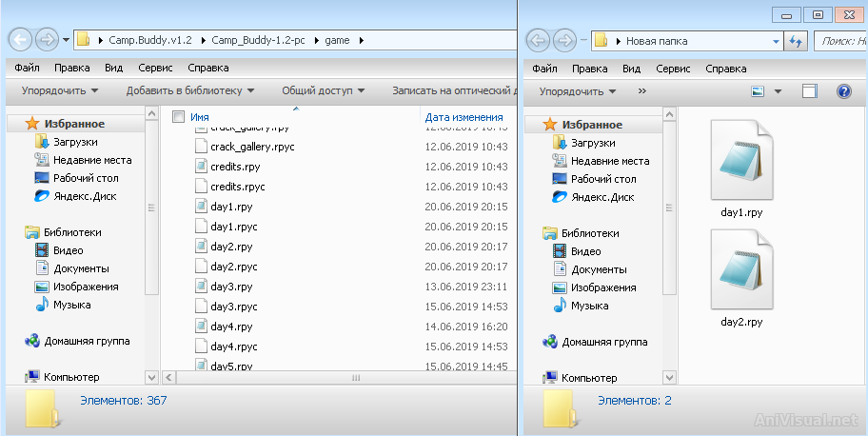Click the search field in Новая папка window
The width and height of the screenshot is (868, 436).
[x=840, y=41]
